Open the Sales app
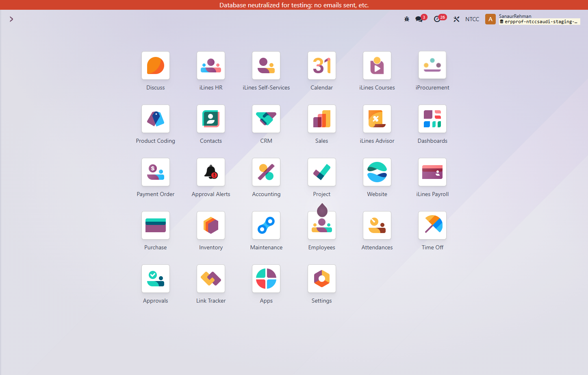The width and height of the screenshot is (588, 375). pos(322,119)
